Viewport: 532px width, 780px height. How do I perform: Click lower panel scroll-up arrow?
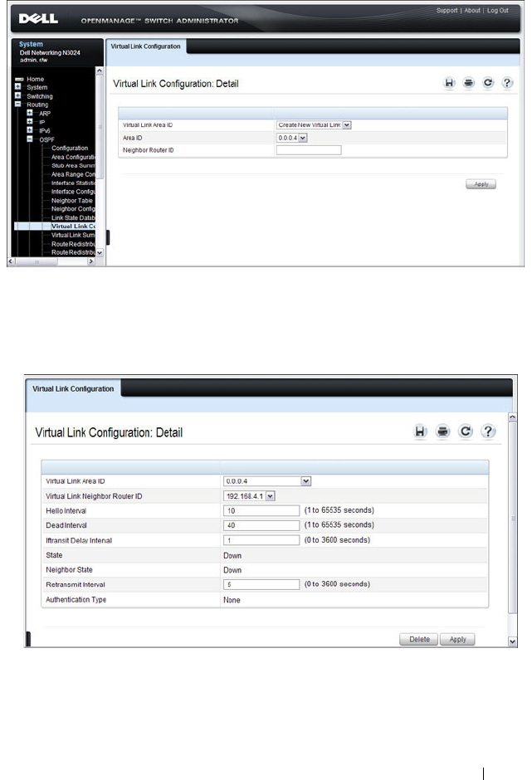click(513, 417)
